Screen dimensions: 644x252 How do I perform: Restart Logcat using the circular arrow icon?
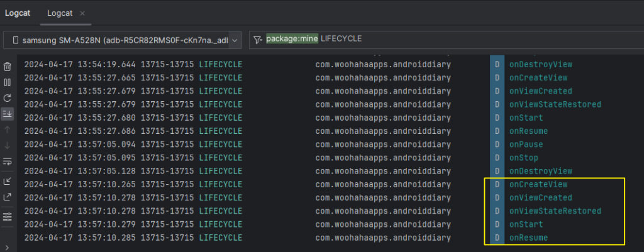pyautogui.click(x=8, y=98)
